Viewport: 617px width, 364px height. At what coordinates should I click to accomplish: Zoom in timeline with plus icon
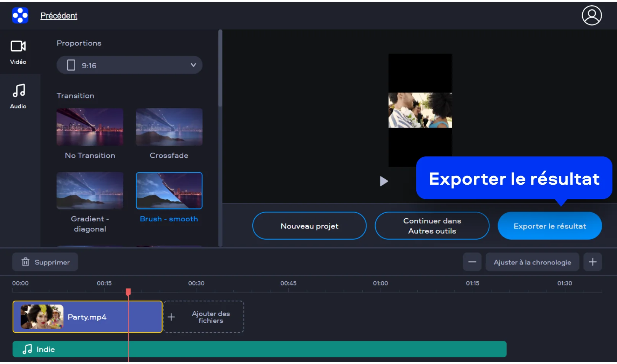tap(593, 262)
